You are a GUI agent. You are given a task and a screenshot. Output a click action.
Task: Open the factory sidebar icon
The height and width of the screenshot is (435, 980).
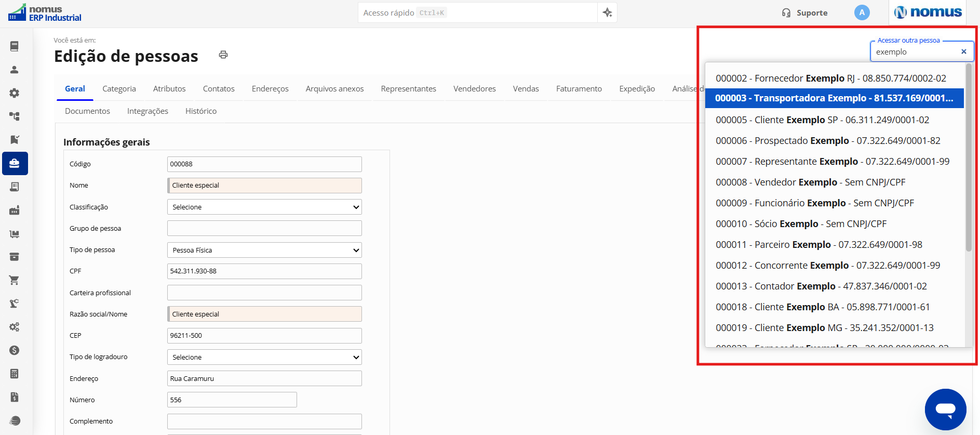pyautogui.click(x=15, y=210)
